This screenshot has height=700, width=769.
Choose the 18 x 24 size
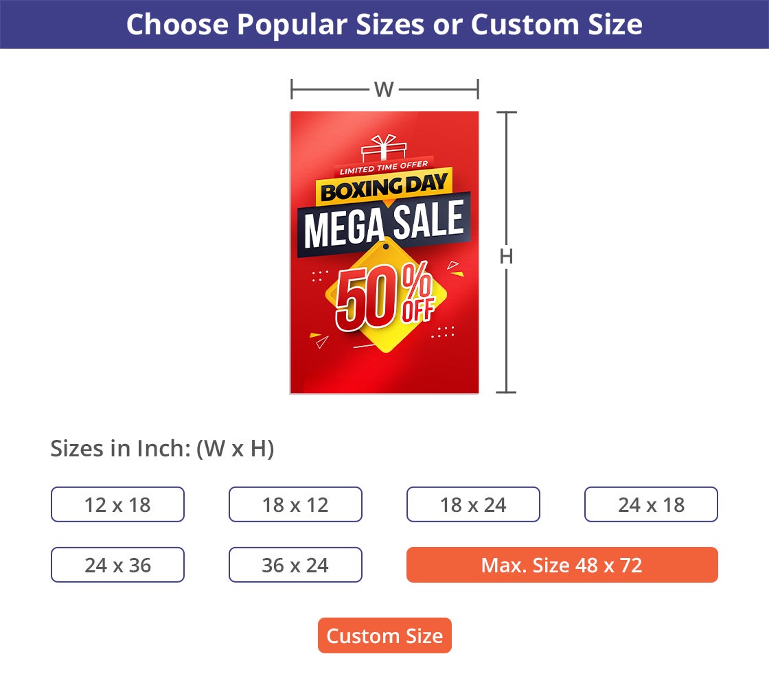click(x=474, y=504)
